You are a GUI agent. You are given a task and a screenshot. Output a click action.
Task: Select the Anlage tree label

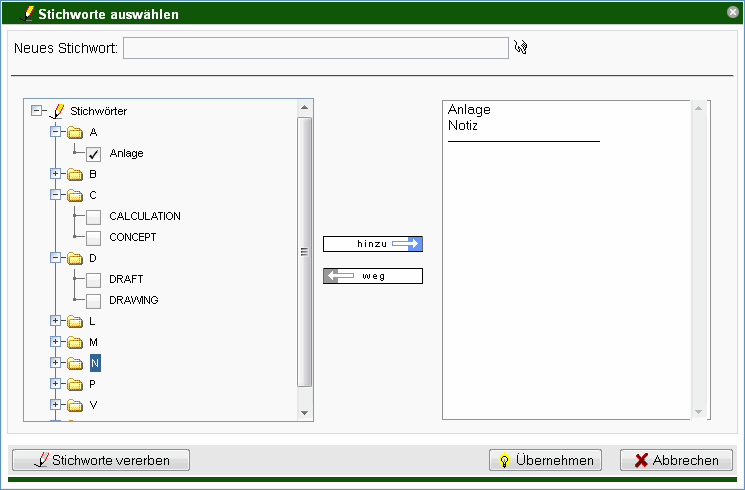pos(126,154)
